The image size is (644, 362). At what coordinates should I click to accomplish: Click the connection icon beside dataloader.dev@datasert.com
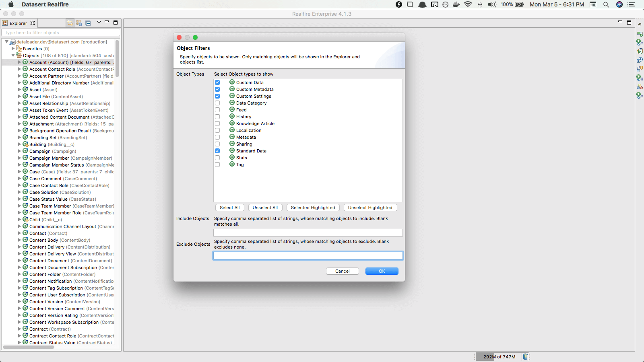click(x=12, y=42)
